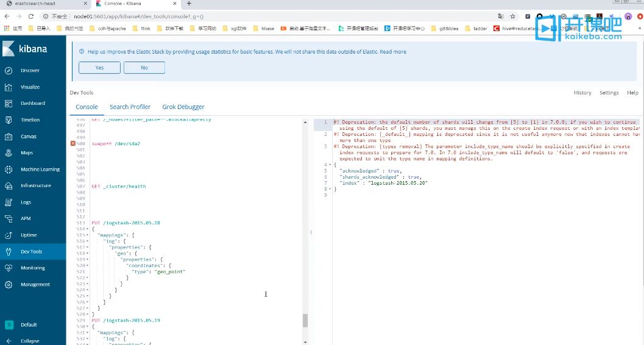The image size is (644, 345).
Task: Click the error marker on line 500
Action: [73, 144]
